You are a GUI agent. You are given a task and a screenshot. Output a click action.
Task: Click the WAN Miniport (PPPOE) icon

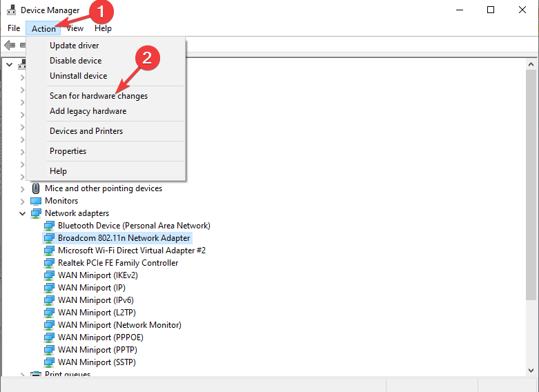[x=49, y=337]
